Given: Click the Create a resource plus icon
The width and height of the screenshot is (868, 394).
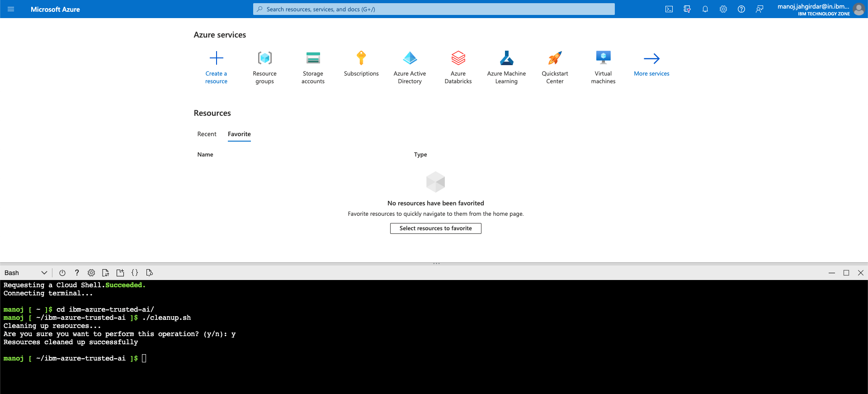Looking at the screenshot, I should [x=217, y=58].
